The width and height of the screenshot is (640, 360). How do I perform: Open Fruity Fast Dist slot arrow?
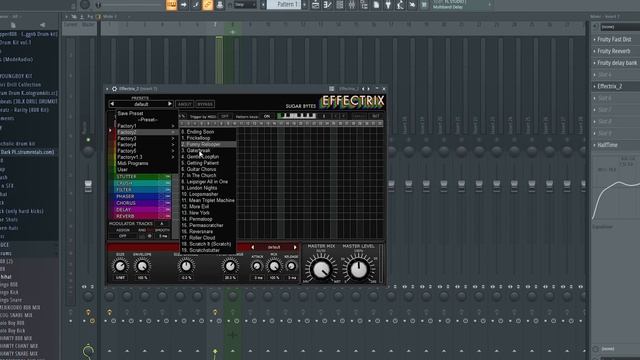(595, 40)
